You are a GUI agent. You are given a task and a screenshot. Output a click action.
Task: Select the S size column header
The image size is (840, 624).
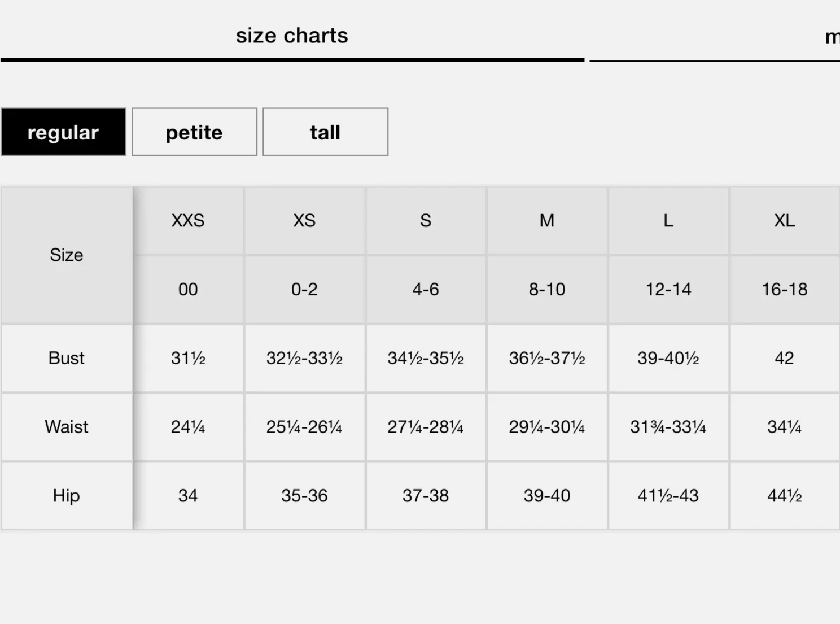pyautogui.click(x=426, y=220)
